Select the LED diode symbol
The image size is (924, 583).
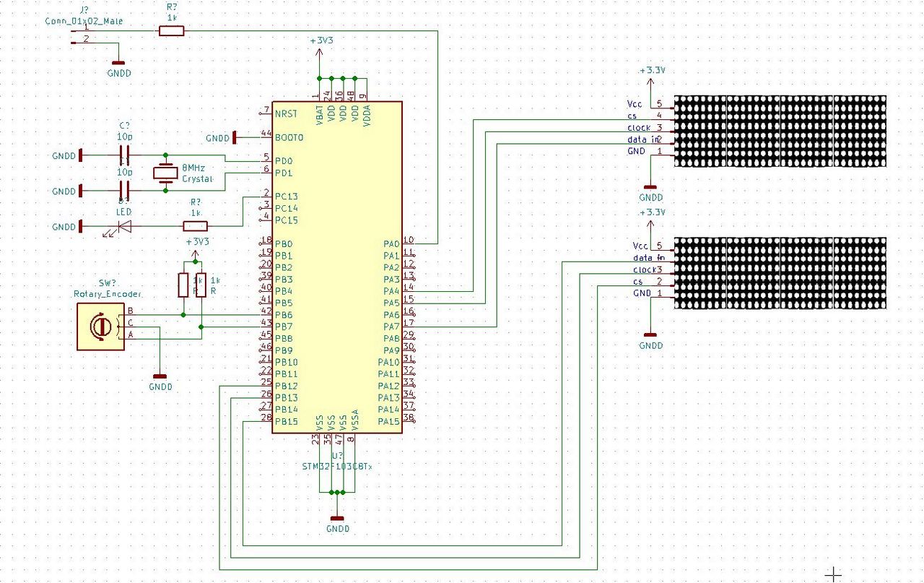124,227
